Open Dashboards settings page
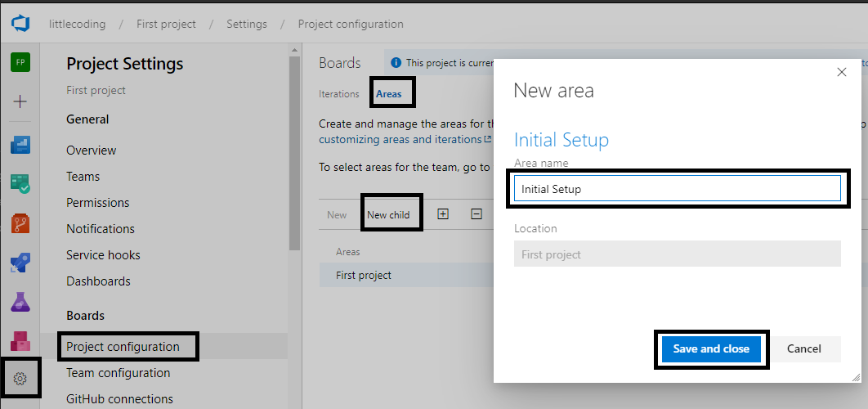This screenshot has width=868, height=409. click(99, 281)
